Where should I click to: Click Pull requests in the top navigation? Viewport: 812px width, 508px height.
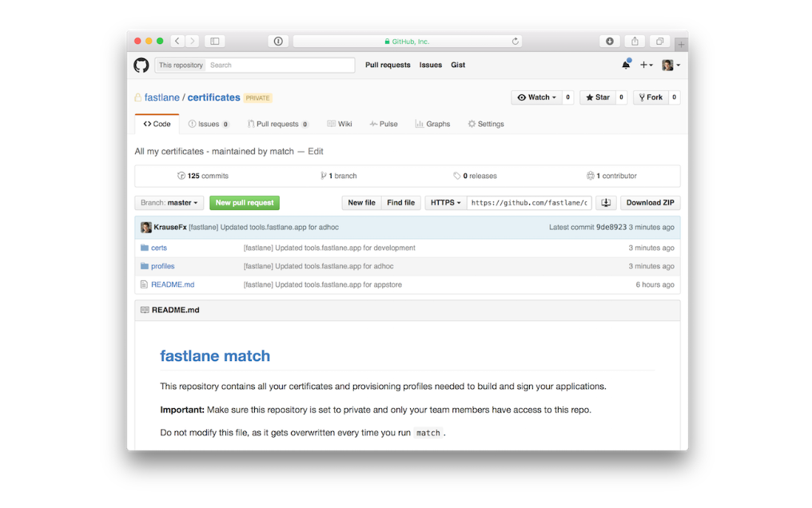[x=388, y=65]
